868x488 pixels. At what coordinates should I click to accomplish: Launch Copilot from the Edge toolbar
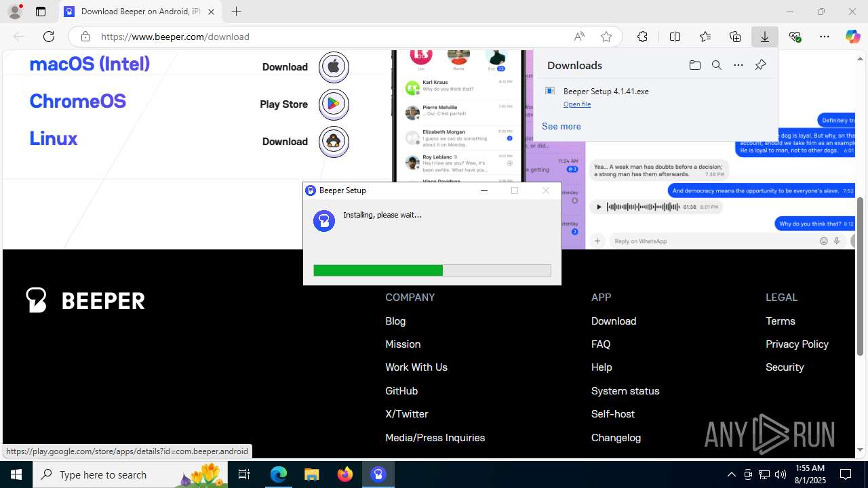[852, 37]
